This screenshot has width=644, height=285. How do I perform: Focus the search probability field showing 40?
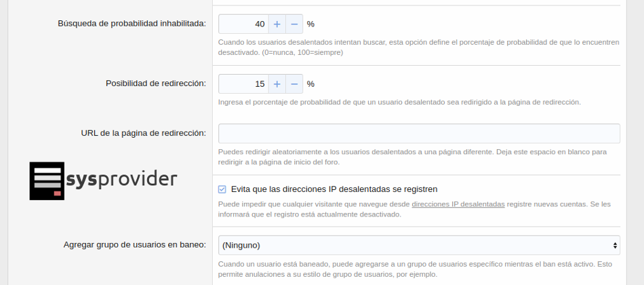point(243,24)
